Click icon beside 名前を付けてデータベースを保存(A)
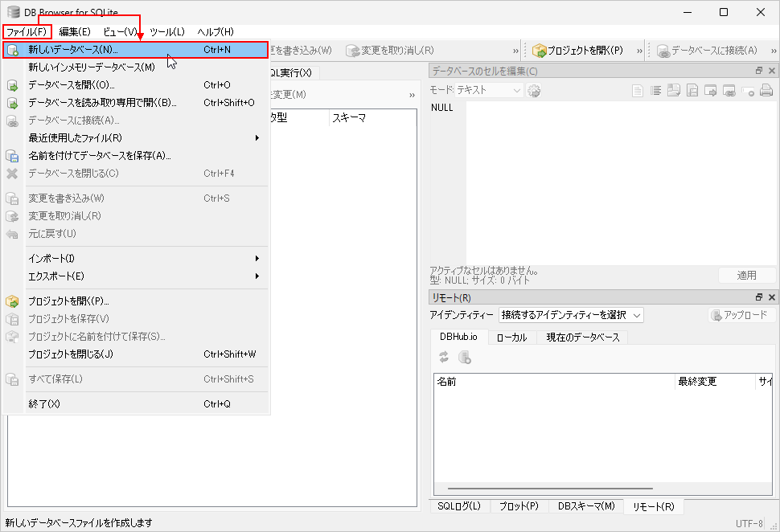The image size is (780, 532). 12,156
